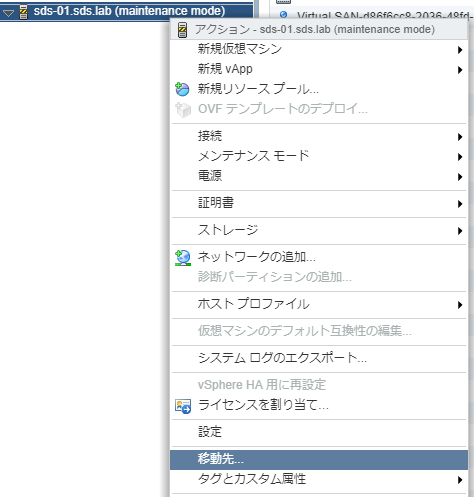
Task: Select highlighted 移動先... entry
Action: (319, 460)
